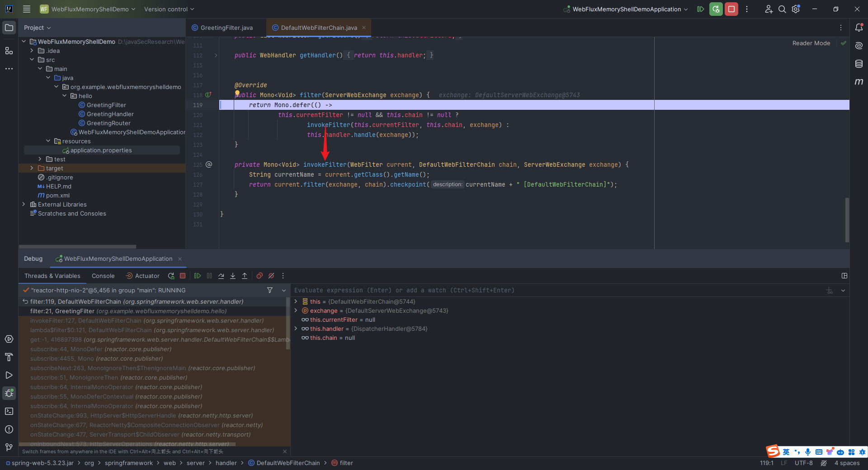The image size is (868, 470).
Task: Toggle the read-only status bar icon
Action: (x=824, y=463)
